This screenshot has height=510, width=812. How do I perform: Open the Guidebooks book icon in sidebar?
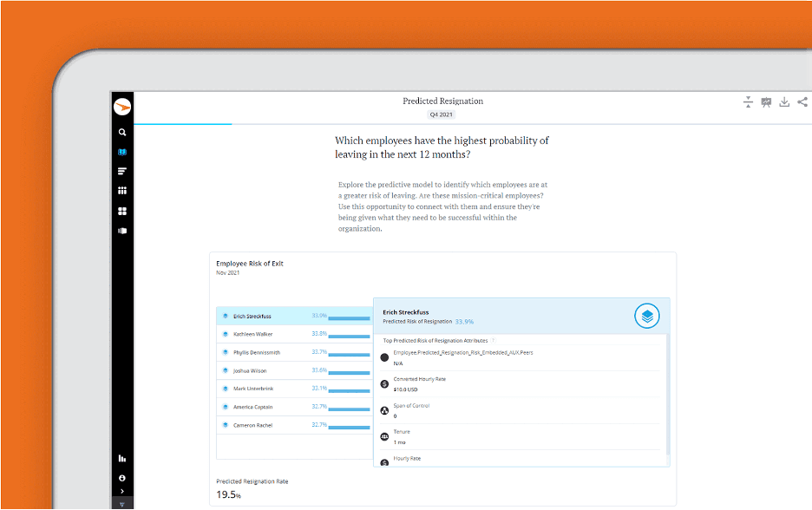[x=122, y=152]
